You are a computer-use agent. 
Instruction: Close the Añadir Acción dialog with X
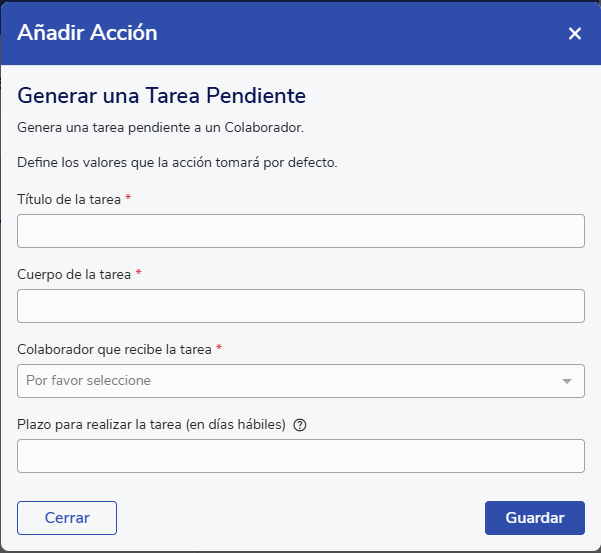tap(574, 34)
